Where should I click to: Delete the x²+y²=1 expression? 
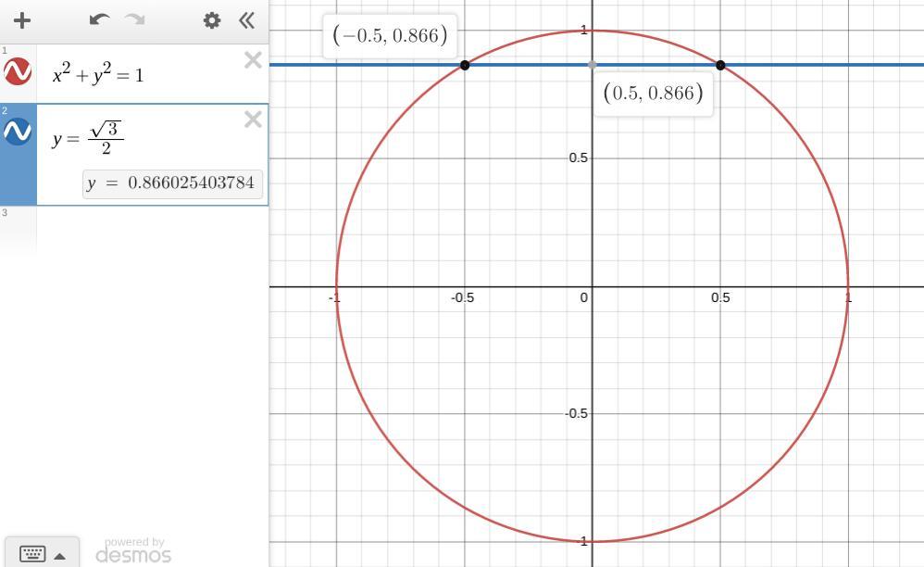(x=253, y=60)
